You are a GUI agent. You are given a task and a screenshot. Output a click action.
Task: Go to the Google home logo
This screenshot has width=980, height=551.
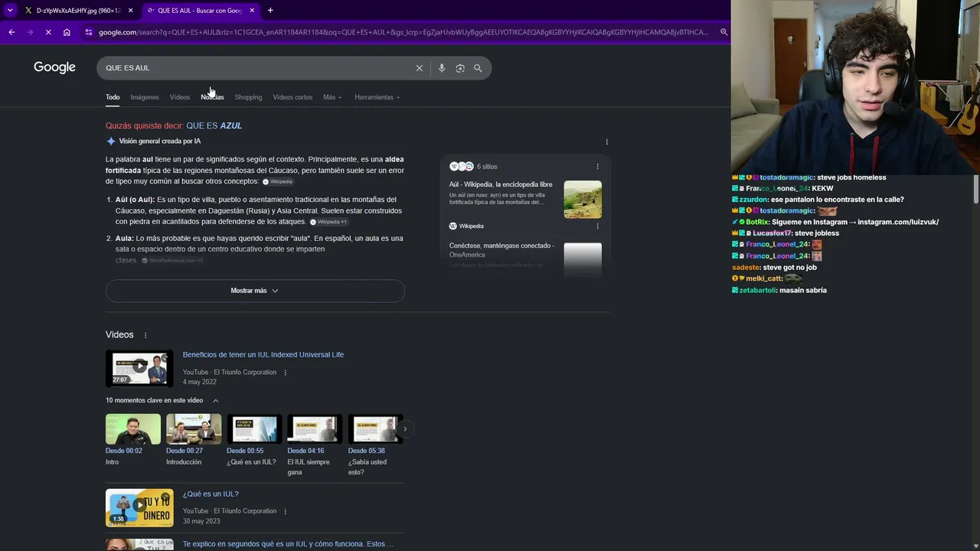(x=54, y=68)
